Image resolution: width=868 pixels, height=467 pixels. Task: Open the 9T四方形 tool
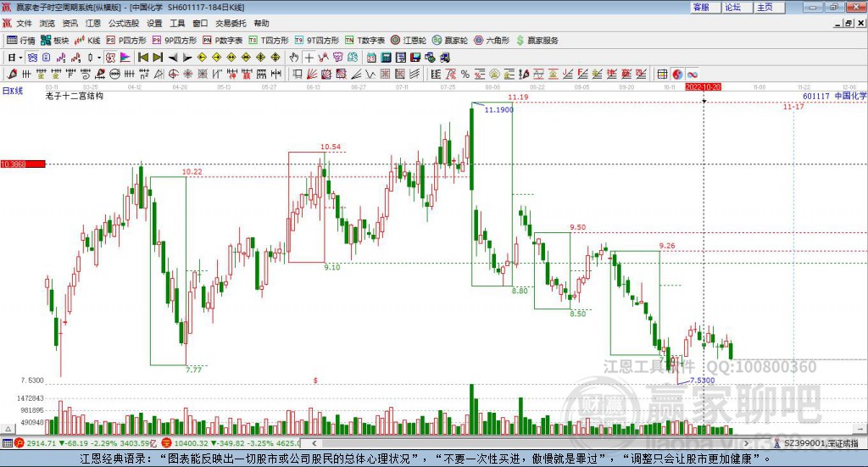[317, 41]
